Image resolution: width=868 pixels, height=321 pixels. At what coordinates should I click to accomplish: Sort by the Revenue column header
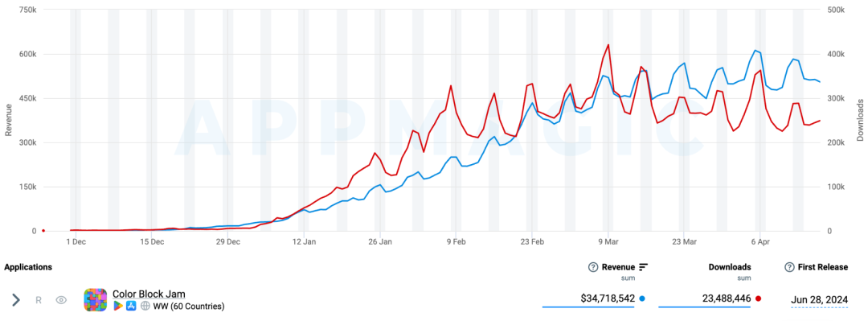coord(618,267)
